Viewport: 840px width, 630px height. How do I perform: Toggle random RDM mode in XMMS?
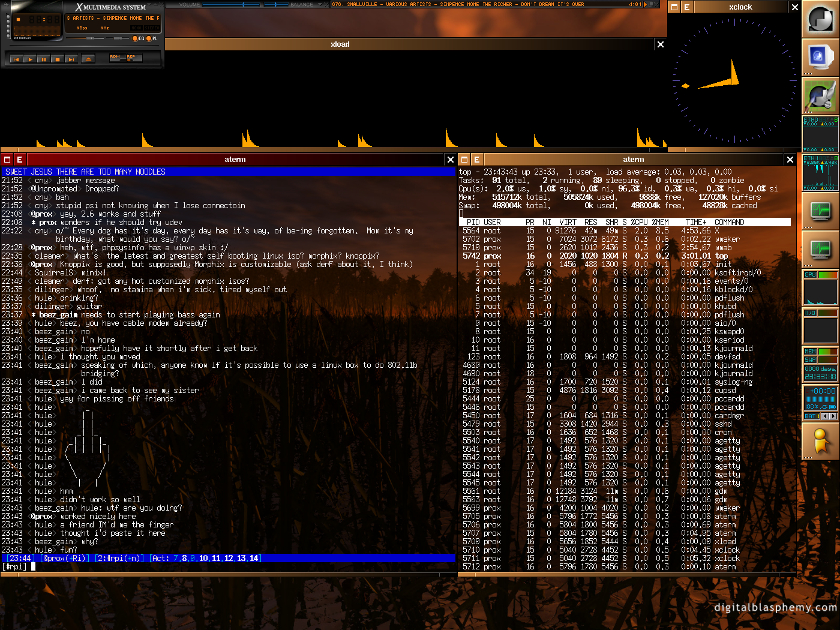tap(117, 58)
